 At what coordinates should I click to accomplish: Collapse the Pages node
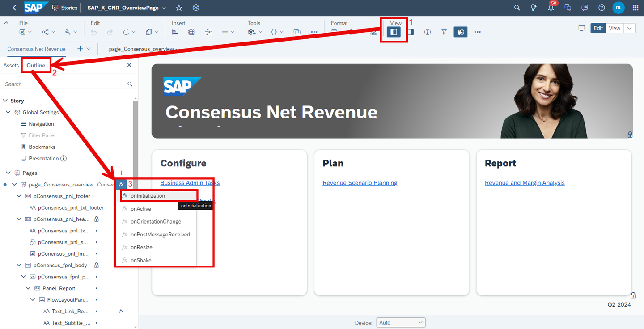(x=8, y=173)
